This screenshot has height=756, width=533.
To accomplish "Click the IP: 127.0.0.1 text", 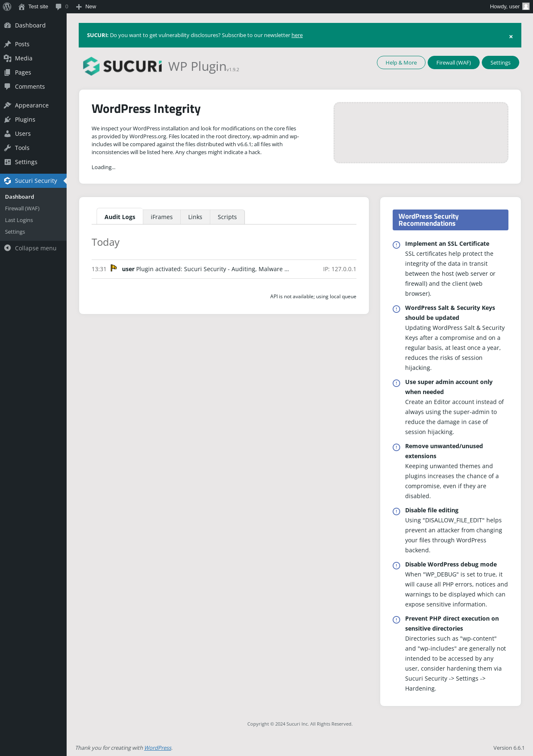I will (x=340, y=269).
